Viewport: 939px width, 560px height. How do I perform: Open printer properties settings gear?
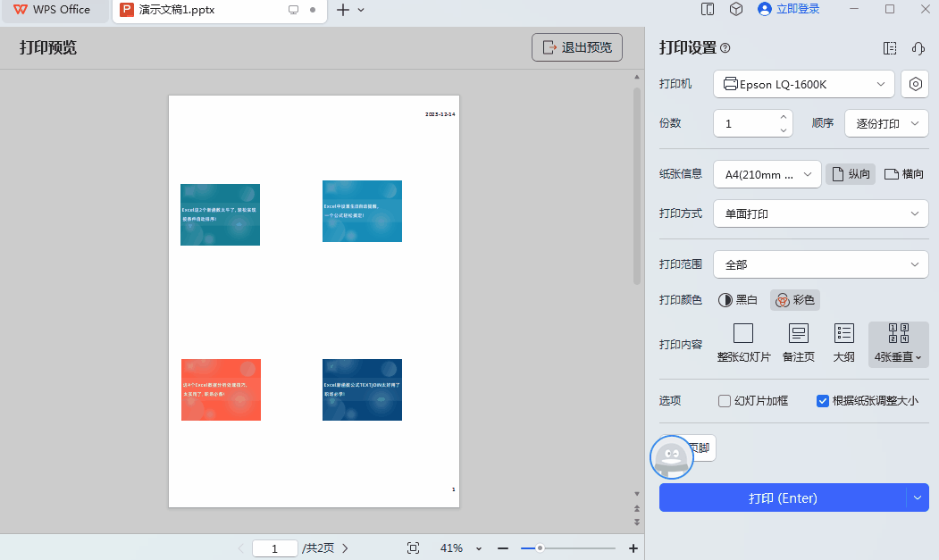pyautogui.click(x=914, y=84)
